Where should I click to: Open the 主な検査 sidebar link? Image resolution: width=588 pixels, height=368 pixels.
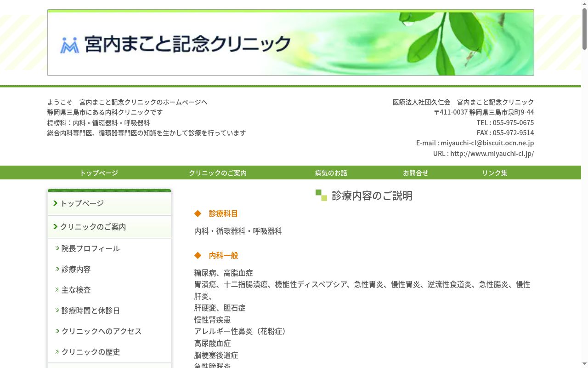tap(76, 290)
